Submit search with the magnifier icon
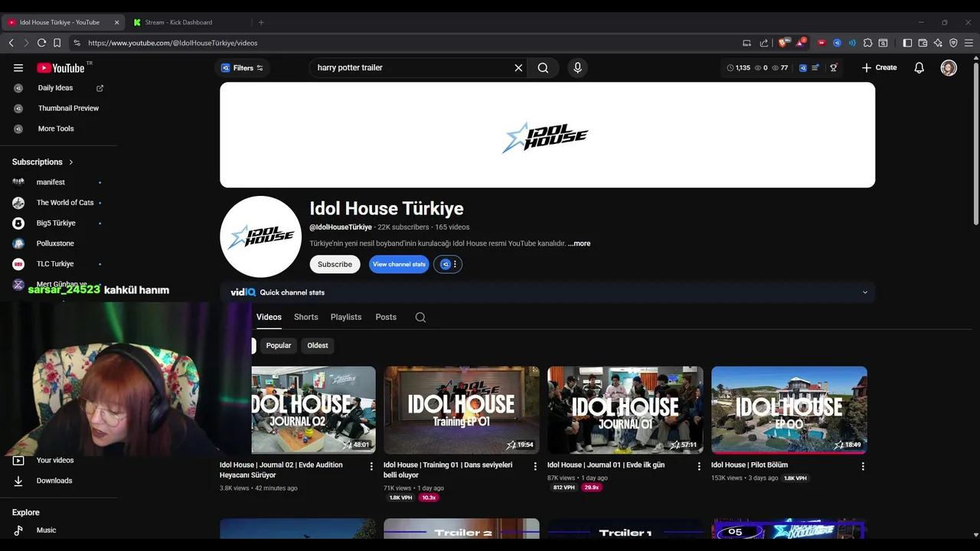 (543, 67)
